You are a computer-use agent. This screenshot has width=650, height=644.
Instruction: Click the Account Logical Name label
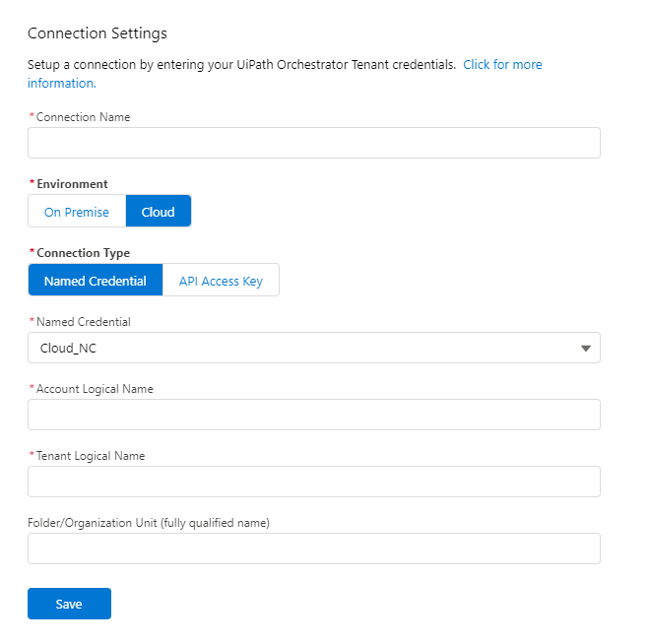(95, 389)
